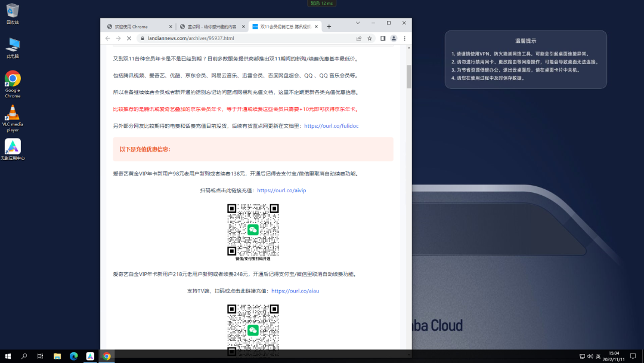Open taskbar search magnifier

(24, 356)
